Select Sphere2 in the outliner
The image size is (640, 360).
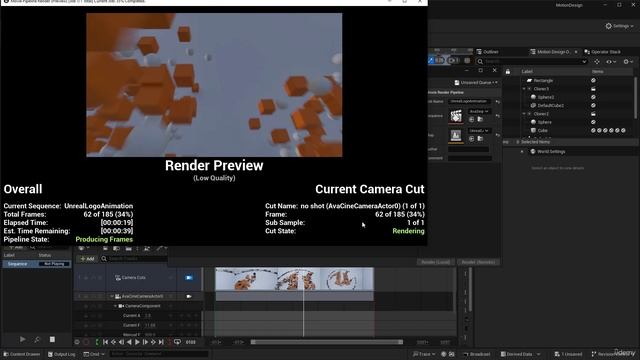[x=546, y=97]
